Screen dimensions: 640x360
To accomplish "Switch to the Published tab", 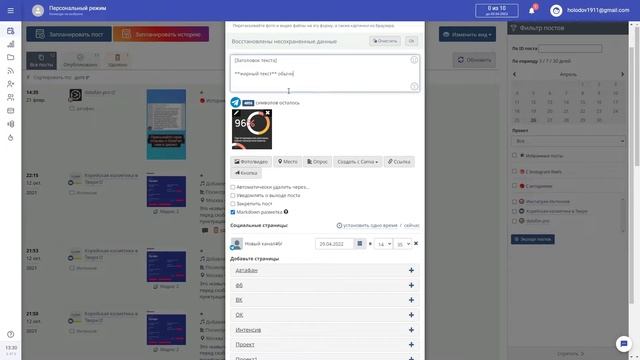I will click(x=80, y=60).
